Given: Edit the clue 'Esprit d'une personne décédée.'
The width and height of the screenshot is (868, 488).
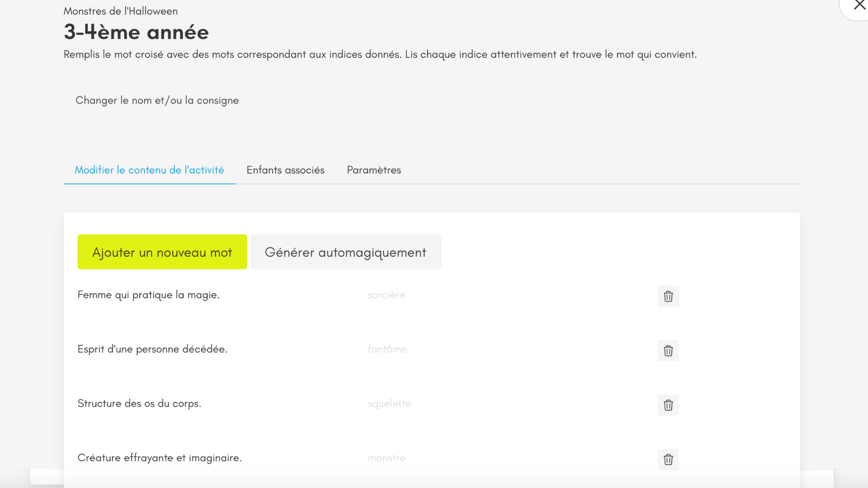Looking at the screenshot, I should tap(152, 349).
